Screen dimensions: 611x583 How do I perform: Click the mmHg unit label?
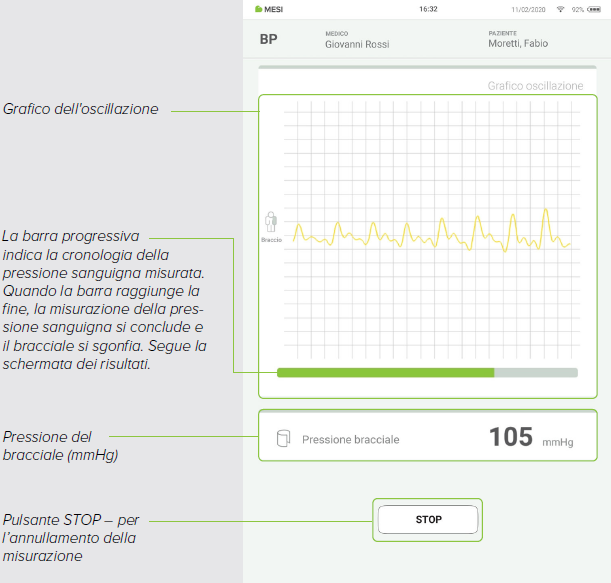558,442
